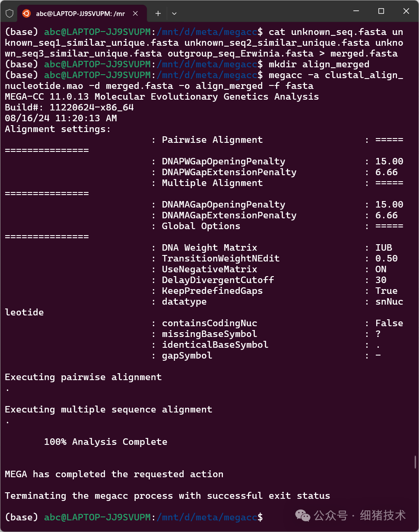
Task: Minimize the terminal window
Action: click(356, 11)
